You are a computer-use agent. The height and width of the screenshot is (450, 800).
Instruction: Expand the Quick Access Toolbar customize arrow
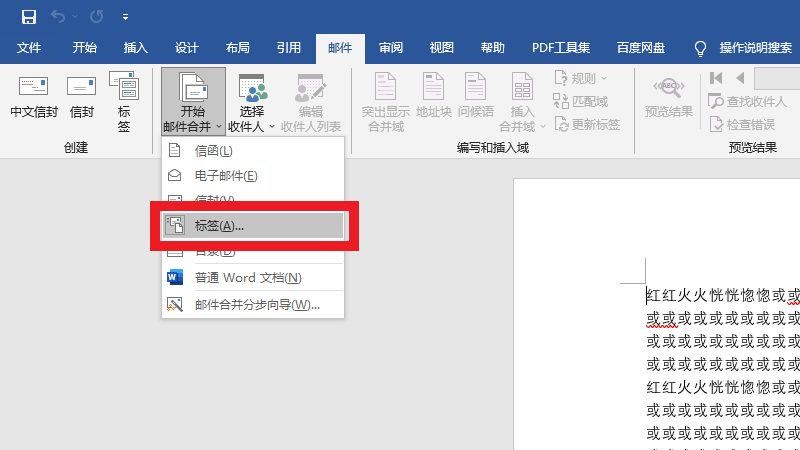pyautogui.click(x=125, y=18)
